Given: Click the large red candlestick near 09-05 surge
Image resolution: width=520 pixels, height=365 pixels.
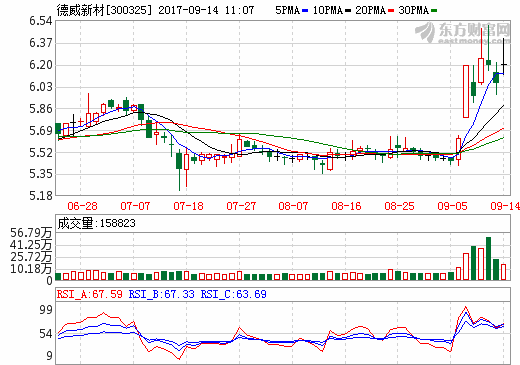Looking at the screenshot, I should pyautogui.click(x=466, y=91).
